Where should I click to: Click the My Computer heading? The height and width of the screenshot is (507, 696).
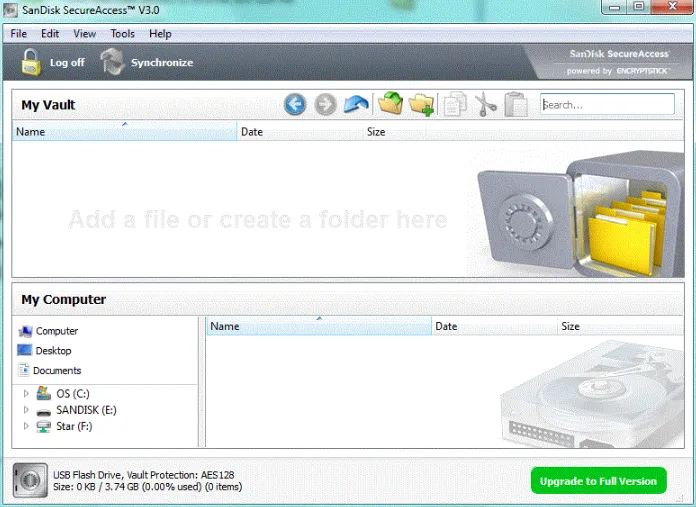(x=63, y=300)
